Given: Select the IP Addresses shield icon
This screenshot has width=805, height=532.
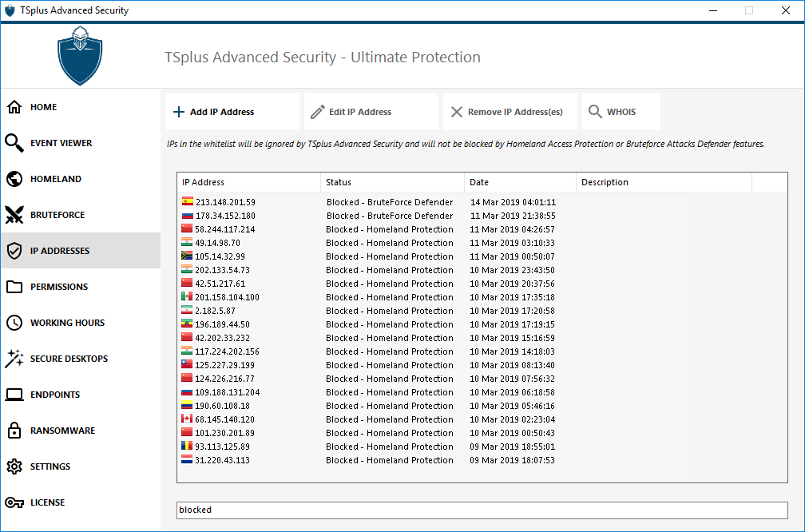Looking at the screenshot, I should (x=15, y=250).
